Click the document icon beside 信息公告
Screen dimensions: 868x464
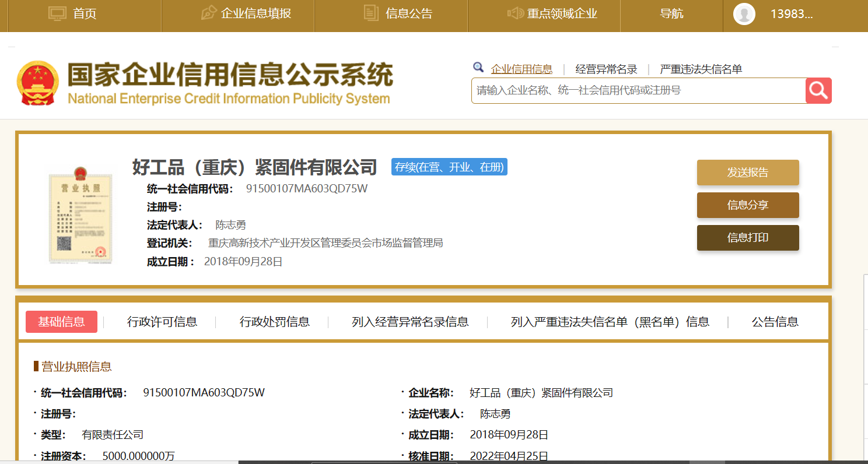[x=371, y=13]
